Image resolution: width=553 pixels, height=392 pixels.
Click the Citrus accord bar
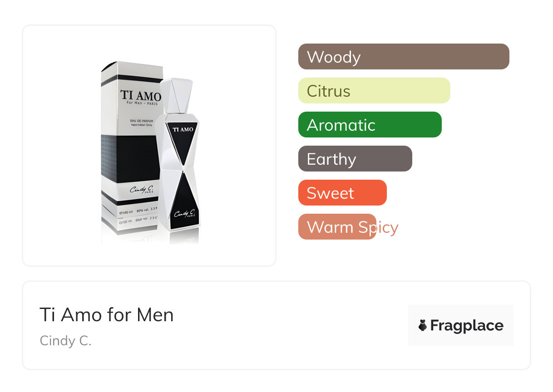(x=374, y=91)
